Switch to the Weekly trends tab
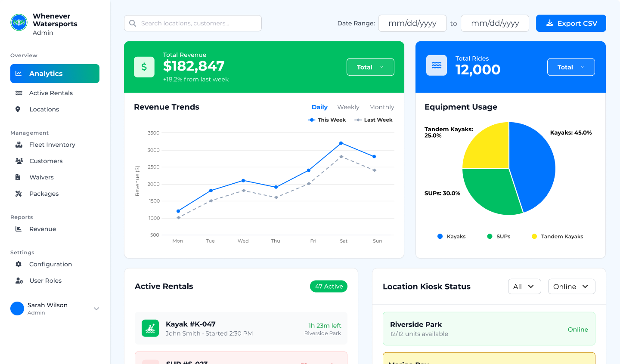This screenshot has height=364, width=620. 348,107
